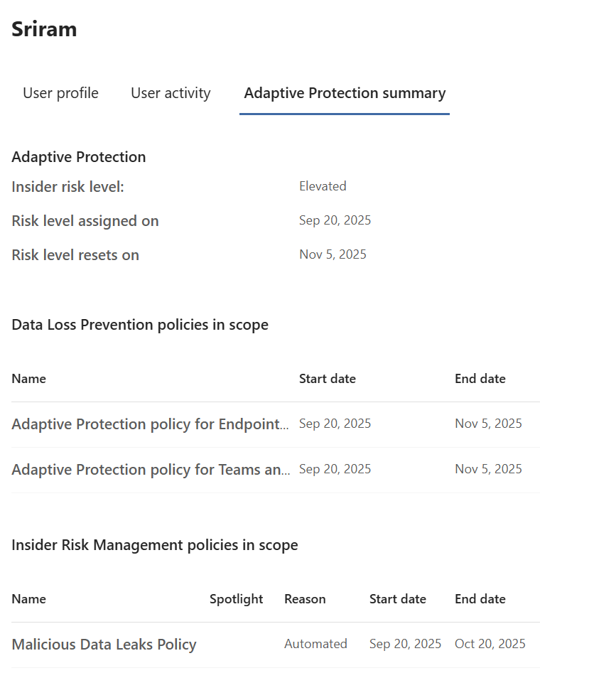Click the Automated reason cell
Image resolution: width=589 pixels, height=700 pixels.
coord(315,644)
